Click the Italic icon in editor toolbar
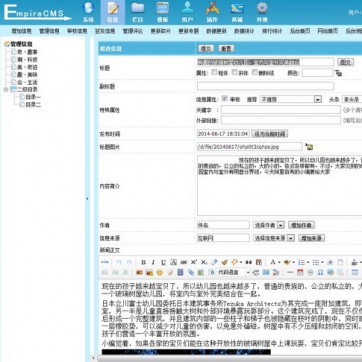This screenshot has height=362, width=362. (x=153, y=262)
